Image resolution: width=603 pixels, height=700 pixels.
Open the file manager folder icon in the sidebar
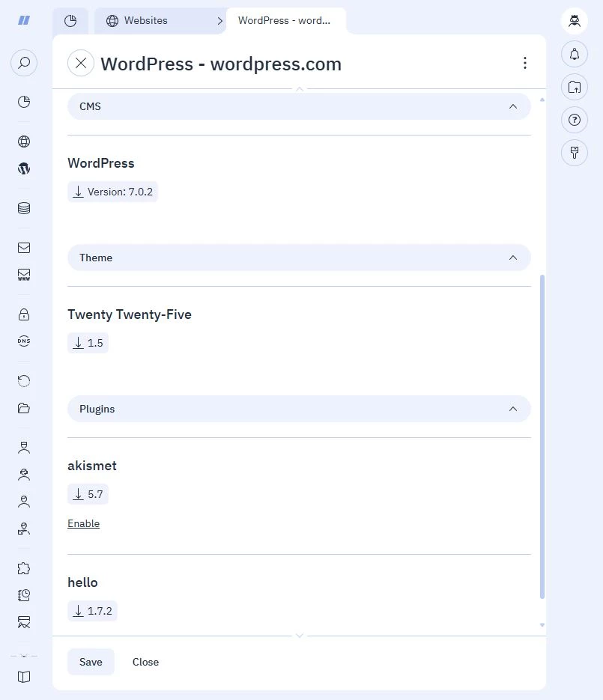pos(24,407)
